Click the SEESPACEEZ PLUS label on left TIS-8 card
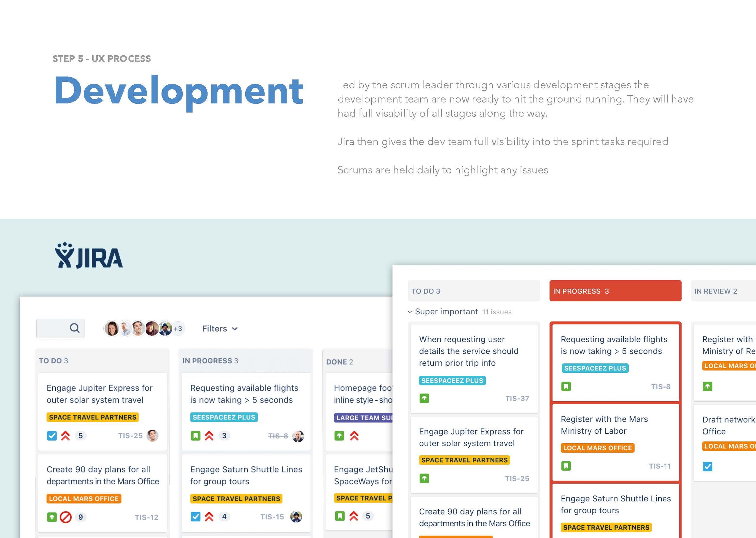 point(224,417)
